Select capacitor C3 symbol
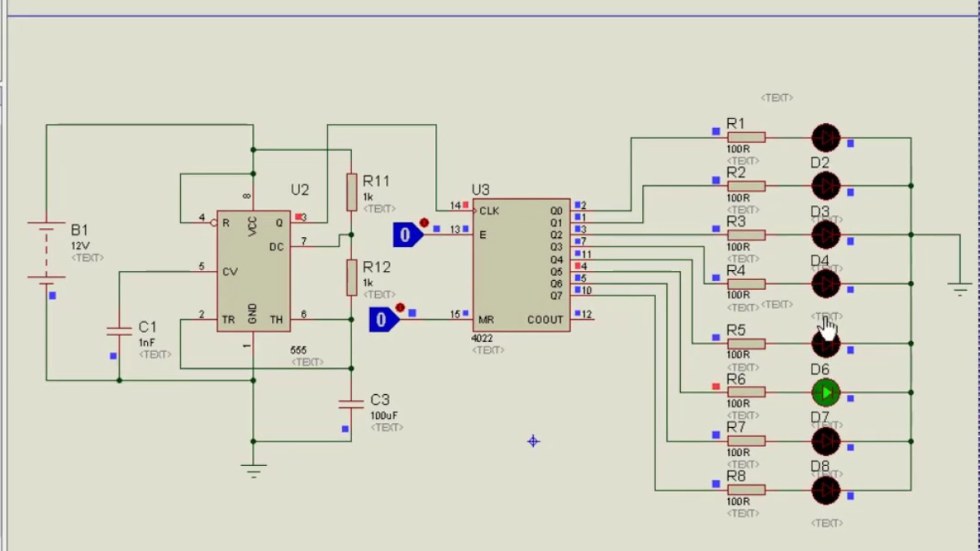The width and height of the screenshot is (980, 551). (x=351, y=403)
